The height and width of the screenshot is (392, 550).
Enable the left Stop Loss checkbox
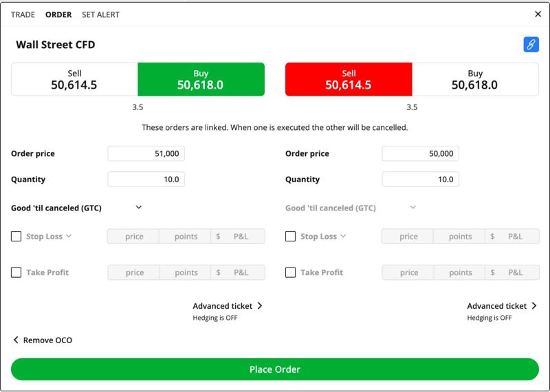16,236
